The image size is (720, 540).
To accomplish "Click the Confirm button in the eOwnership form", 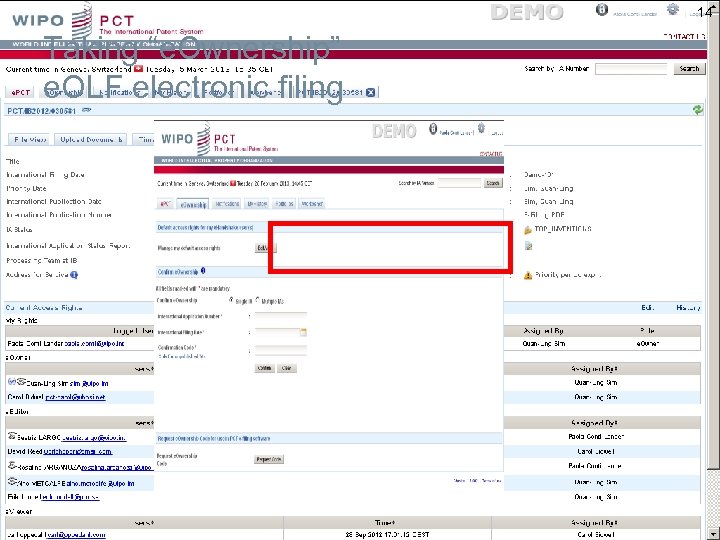I will click(264, 368).
